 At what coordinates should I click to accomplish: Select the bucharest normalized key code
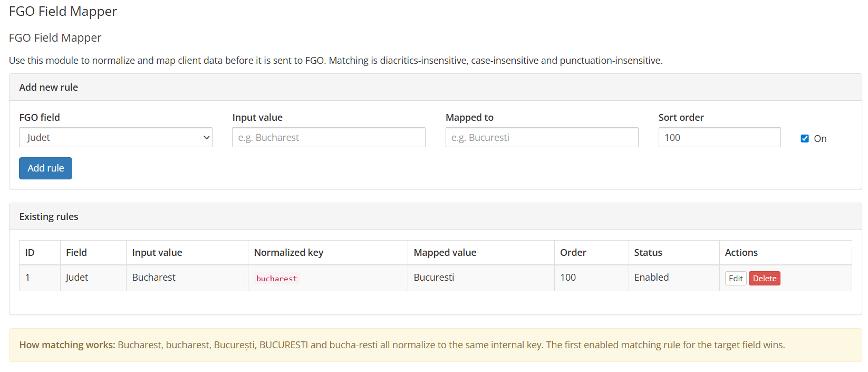click(x=276, y=279)
